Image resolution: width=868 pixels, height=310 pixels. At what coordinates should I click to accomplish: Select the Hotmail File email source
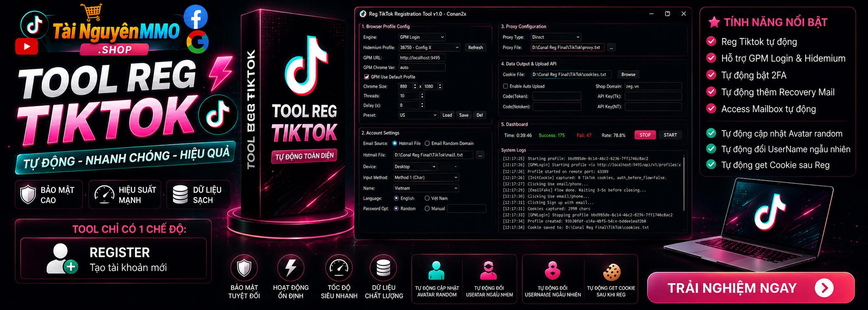pos(395,143)
